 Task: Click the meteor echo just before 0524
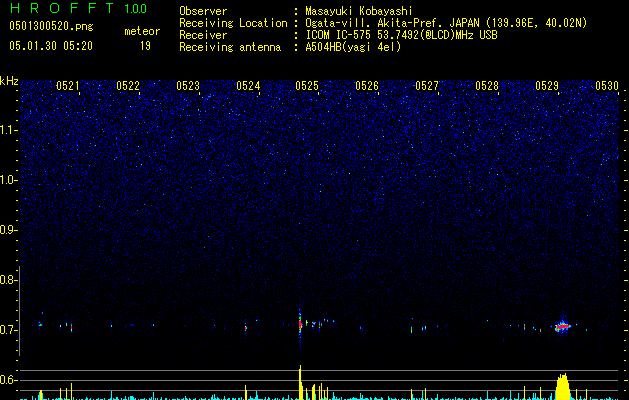point(246,328)
